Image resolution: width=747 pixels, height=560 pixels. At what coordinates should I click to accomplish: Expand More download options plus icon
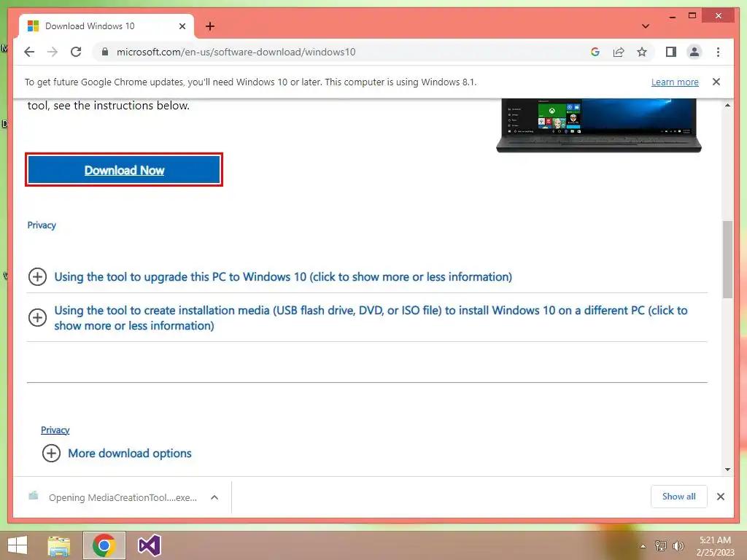coord(51,454)
